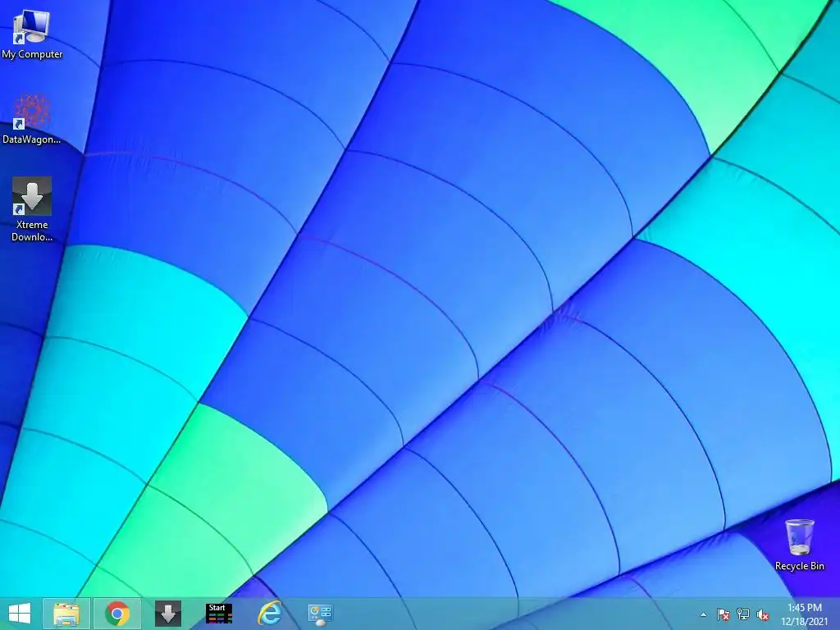Open the Windows Start button

[x=20, y=614]
